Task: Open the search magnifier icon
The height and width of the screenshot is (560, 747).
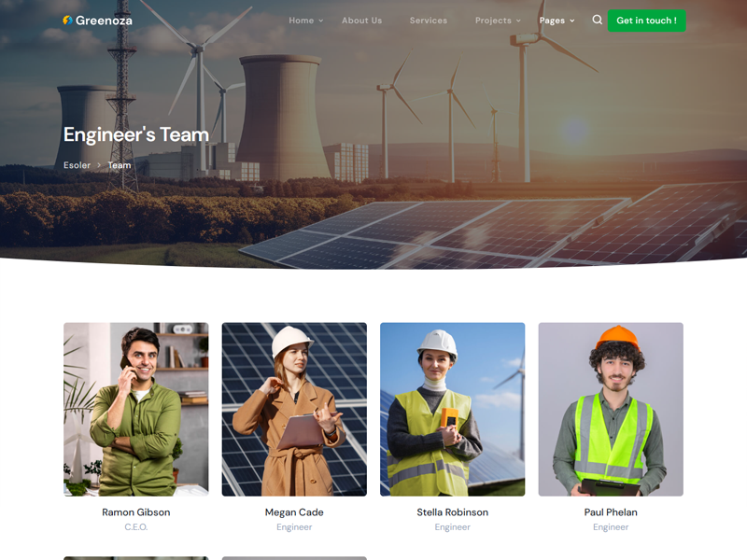Action: point(597,20)
